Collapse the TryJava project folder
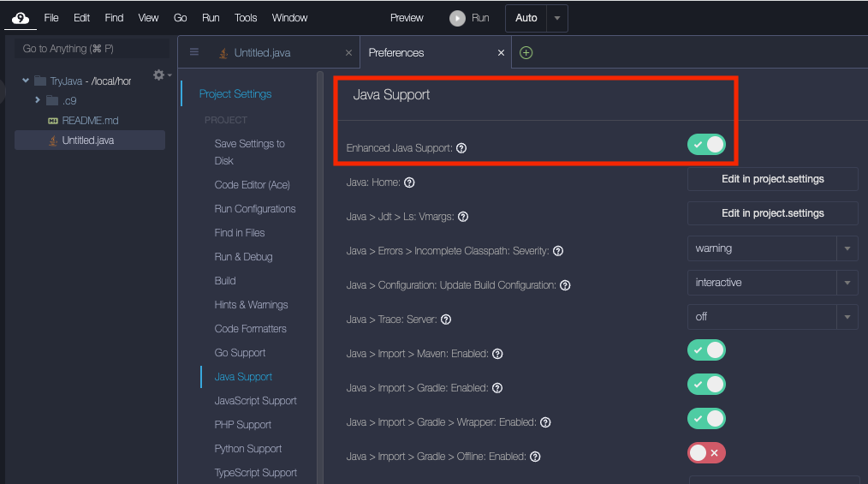The height and width of the screenshot is (484, 868). point(26,81)
